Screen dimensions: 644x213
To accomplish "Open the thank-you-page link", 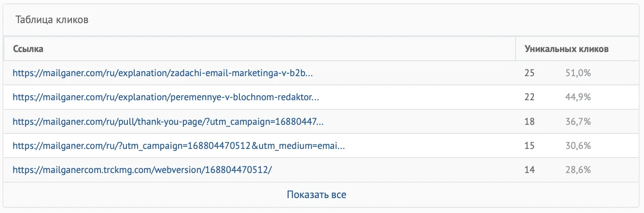I will point(168,121).
